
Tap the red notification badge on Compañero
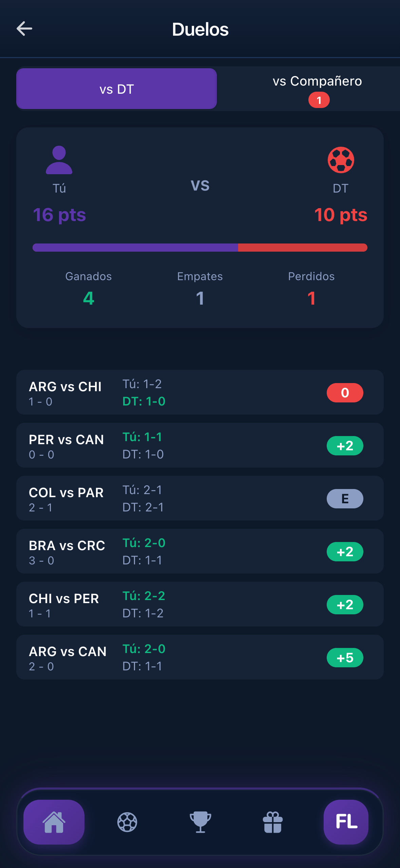point(319,101)
